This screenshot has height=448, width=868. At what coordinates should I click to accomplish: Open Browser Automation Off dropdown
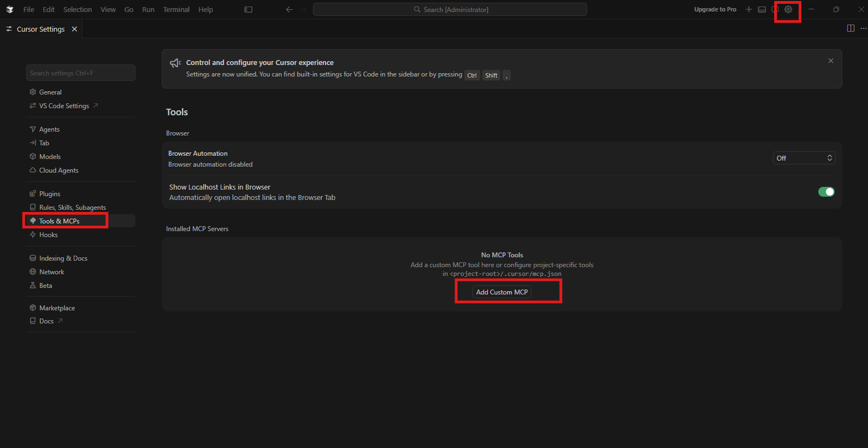[x=804, y=158]
